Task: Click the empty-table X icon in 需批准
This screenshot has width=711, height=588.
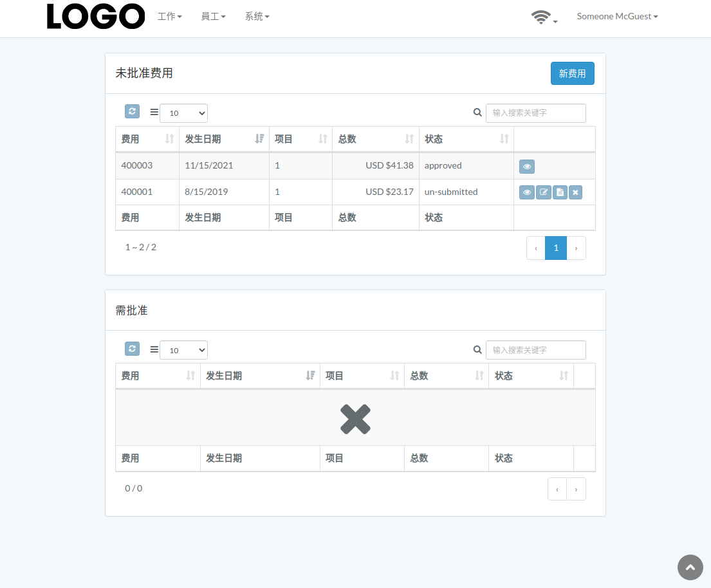Action: (355, 419)
